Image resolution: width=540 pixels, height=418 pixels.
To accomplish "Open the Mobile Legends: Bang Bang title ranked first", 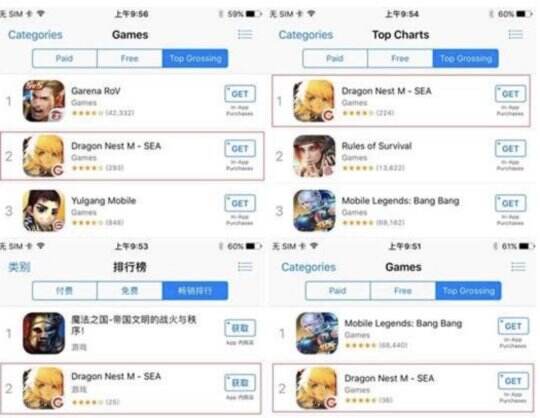I will point(403,323).
